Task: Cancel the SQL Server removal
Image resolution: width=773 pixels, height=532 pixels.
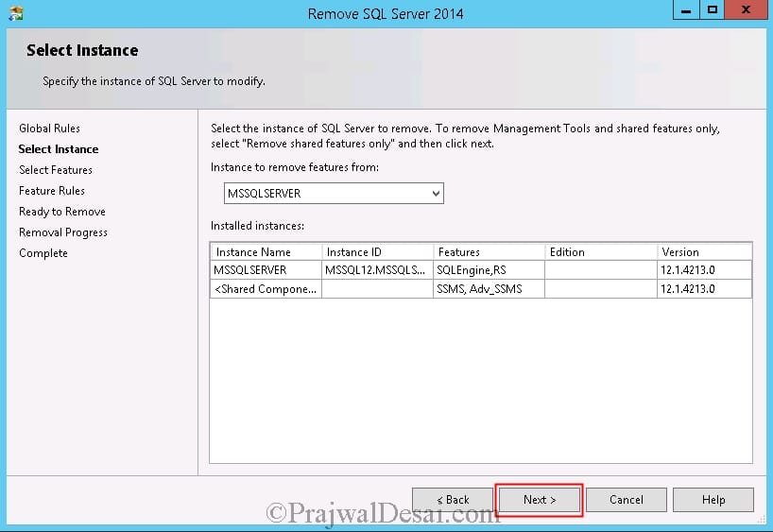Action: (627, 500)
